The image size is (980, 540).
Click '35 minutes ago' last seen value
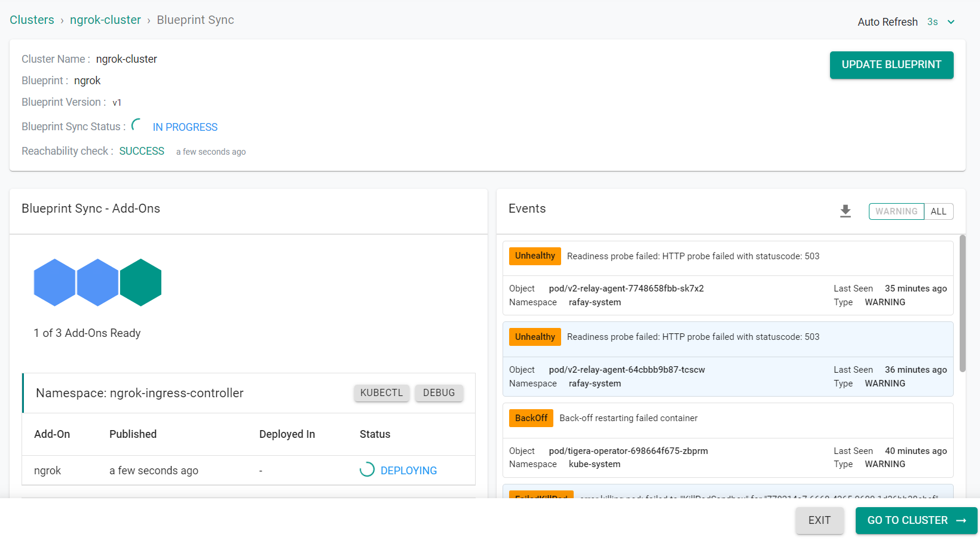click(915, 289)
